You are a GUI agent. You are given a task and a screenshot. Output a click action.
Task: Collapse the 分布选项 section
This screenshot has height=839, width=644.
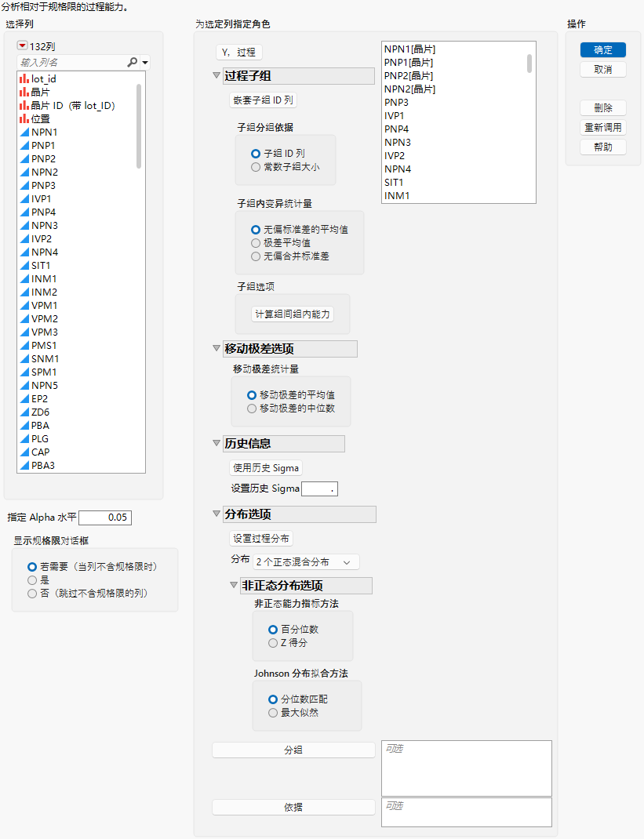point(216,514)
